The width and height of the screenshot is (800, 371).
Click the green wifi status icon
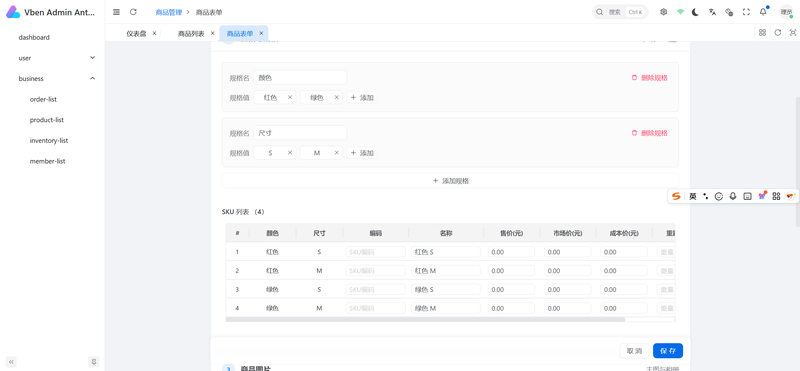[680, 12]
